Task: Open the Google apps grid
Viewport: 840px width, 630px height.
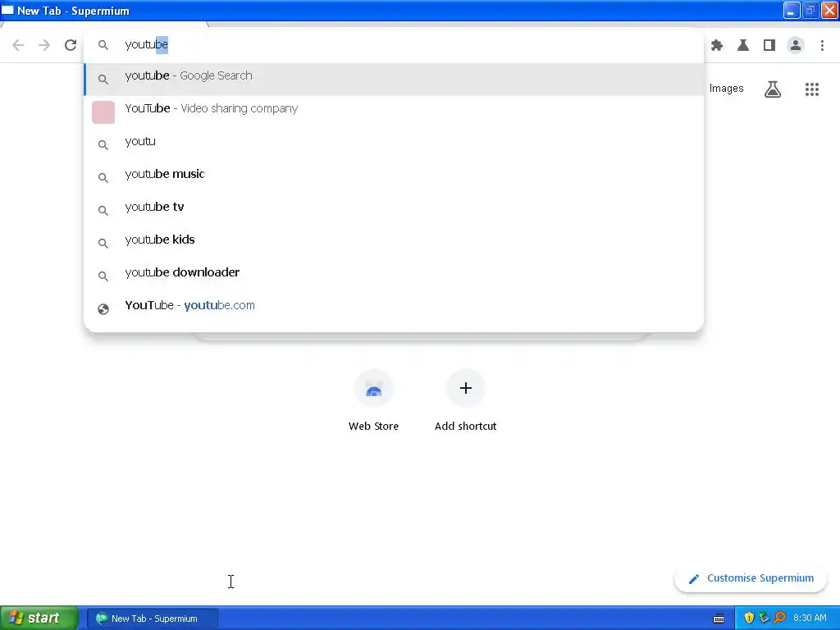Action: 812,89
